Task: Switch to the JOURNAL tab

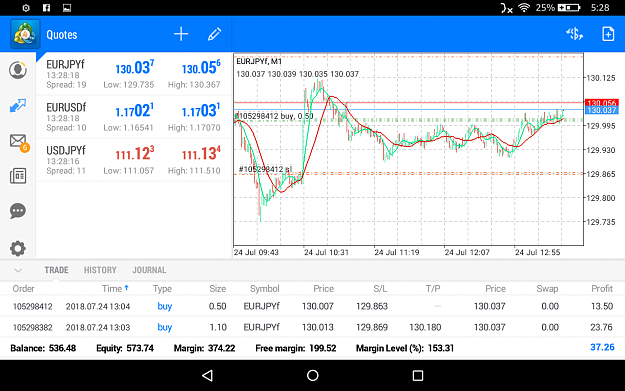Action: 149,270
